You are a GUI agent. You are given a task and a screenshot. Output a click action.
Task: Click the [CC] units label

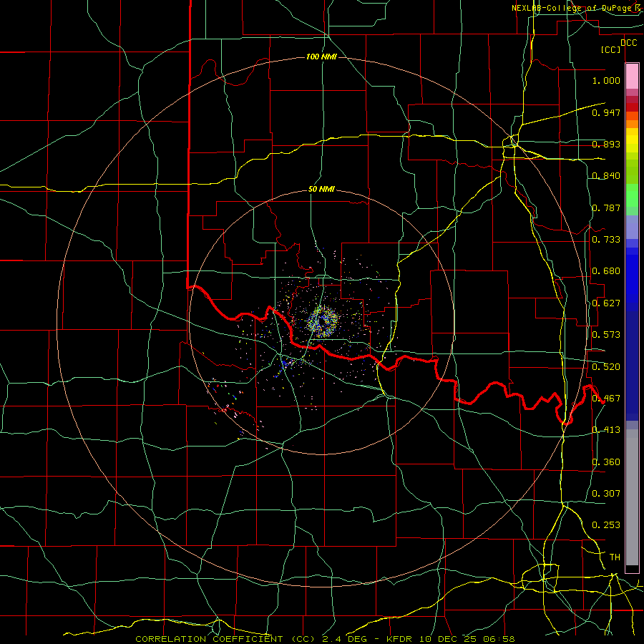611,49
